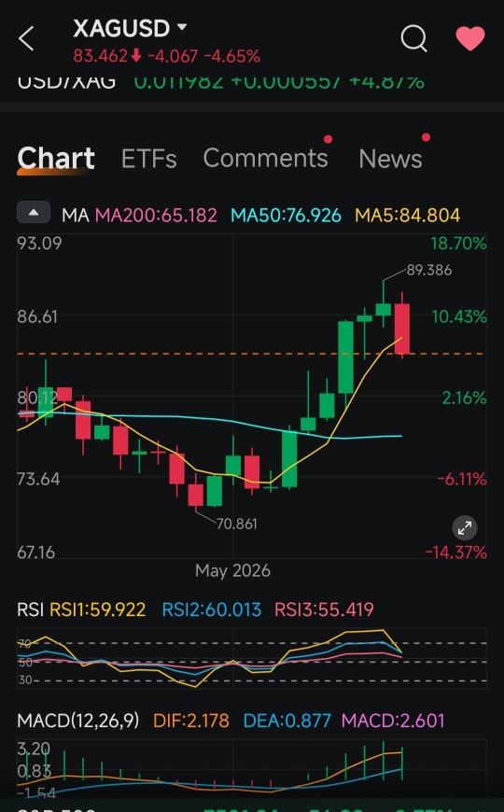Tap the 89.386 high price marker

click(429, 270)
